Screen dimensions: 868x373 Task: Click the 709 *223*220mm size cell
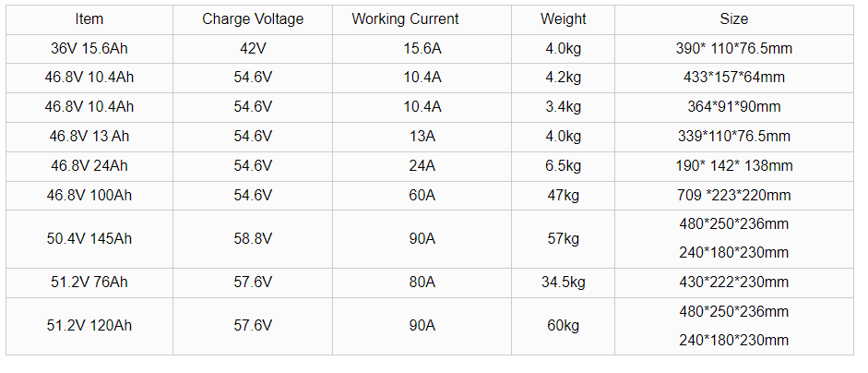pos(733,196)
